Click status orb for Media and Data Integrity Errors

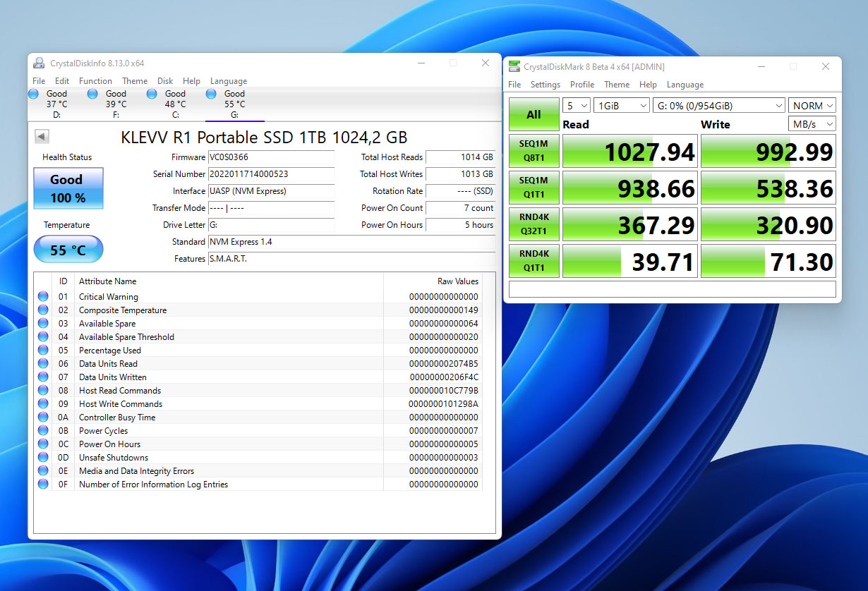[x=44, y=471]
